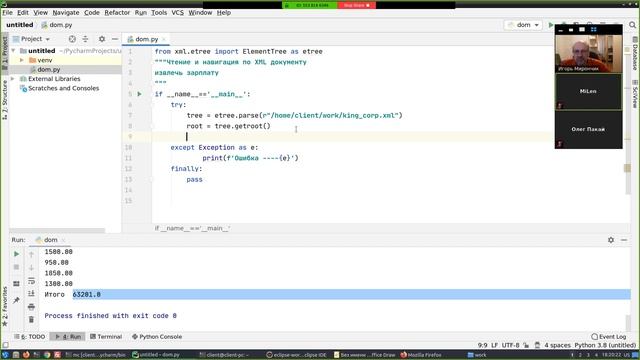Screen dimensions: 640x360
Task: Open the Favorites side tab
Action: click(4, 306)
